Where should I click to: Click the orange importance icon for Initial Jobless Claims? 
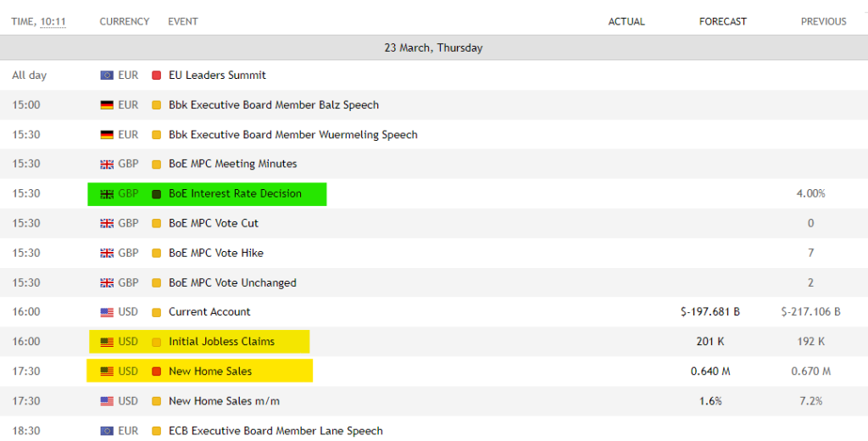[156, 342]
